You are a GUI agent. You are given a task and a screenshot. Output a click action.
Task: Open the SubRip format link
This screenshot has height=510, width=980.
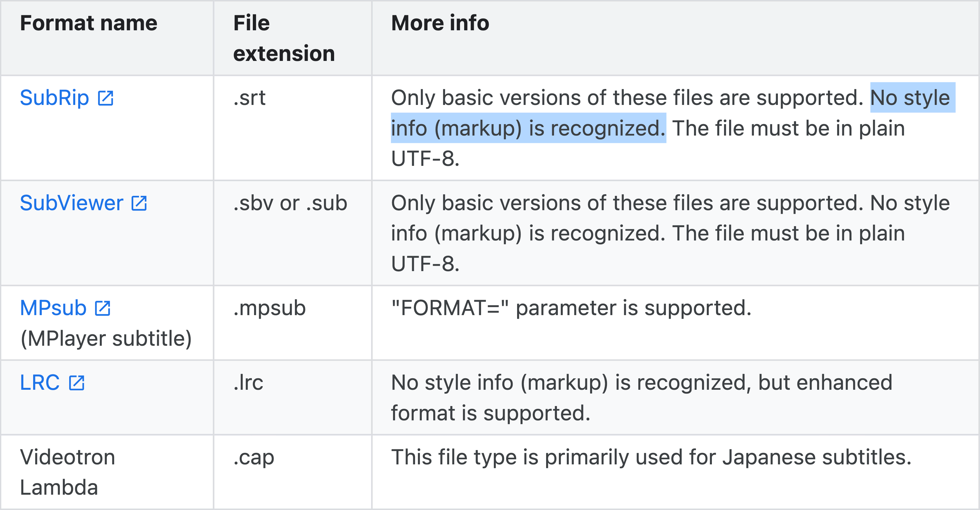pyautogui.click(x=55, y=98)
